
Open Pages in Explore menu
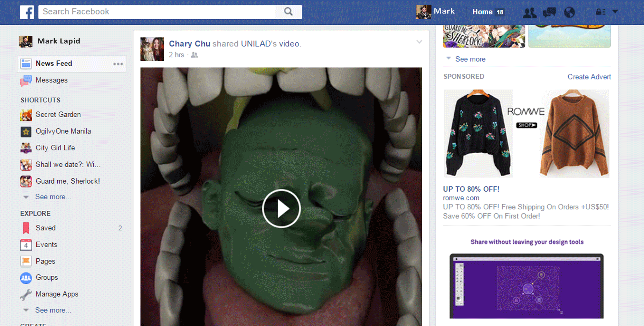point(45,261)
